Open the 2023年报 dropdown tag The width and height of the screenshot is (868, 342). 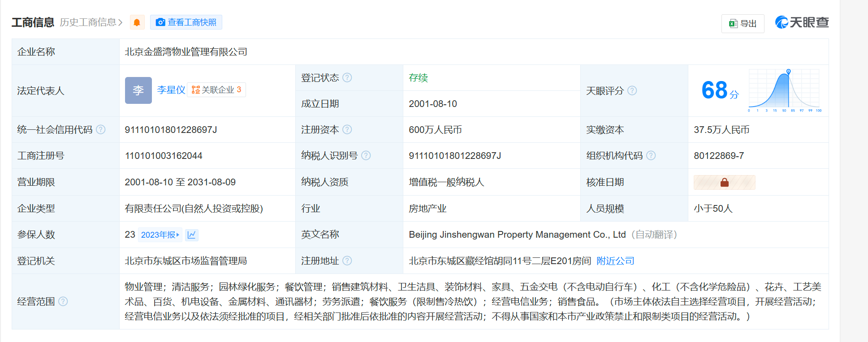tap(160, 235)
